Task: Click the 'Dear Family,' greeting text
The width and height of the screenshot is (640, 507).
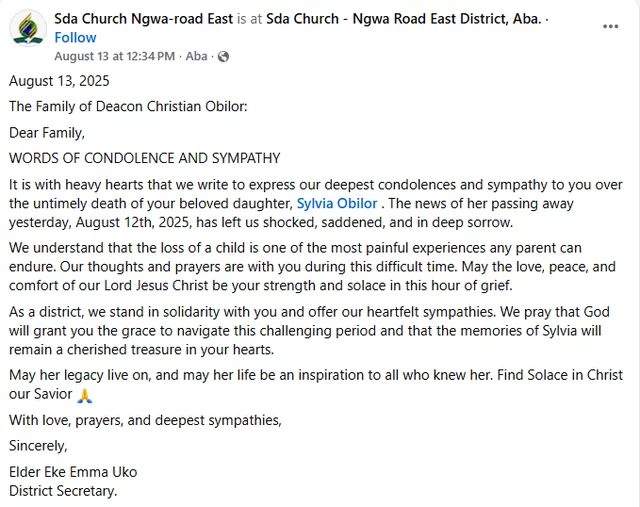Action: pos(47,132)
